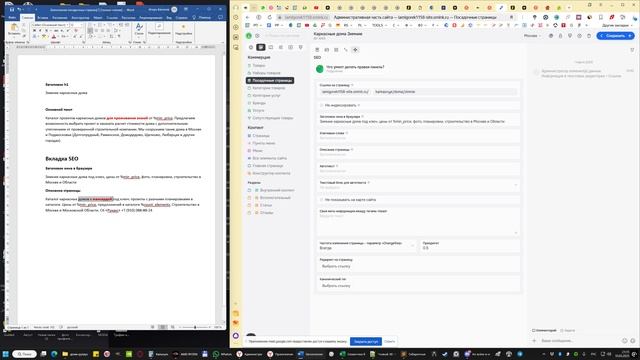The width and height of the screenshot is (640, 360).
Task: Go back with the browser back arrow
Action: coord(247,17)
